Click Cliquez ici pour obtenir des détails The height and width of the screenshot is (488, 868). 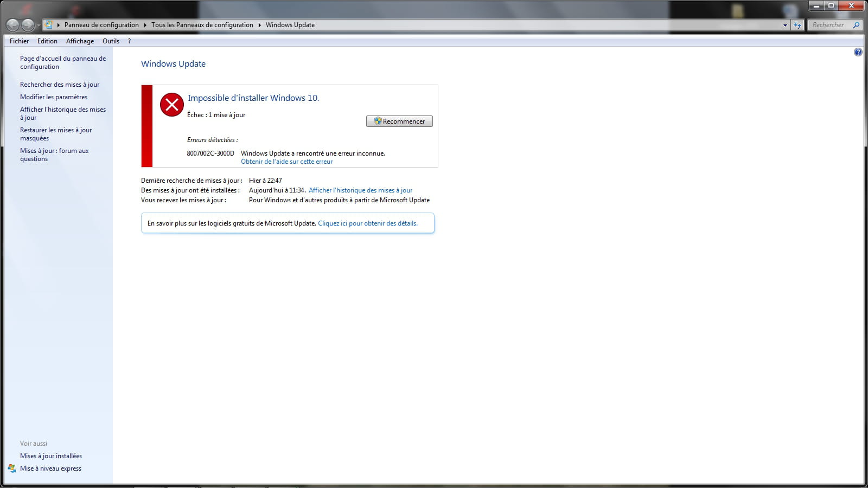pyautogui.click(x=368, y=223)
